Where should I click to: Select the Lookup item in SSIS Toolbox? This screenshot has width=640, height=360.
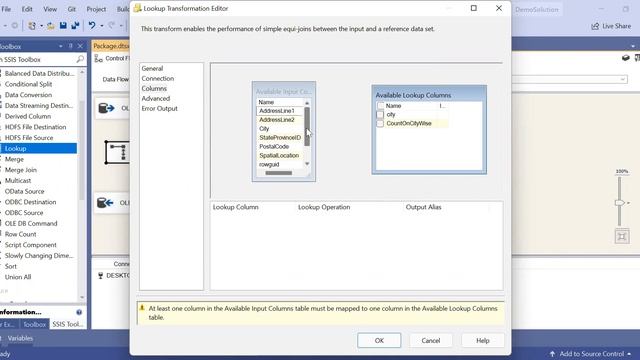click(x=38, y=149)
